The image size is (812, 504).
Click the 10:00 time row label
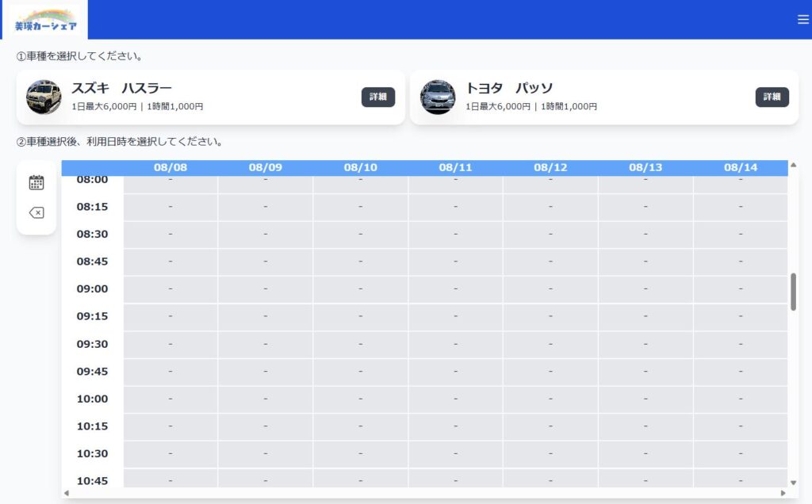(x=92, y=399)
